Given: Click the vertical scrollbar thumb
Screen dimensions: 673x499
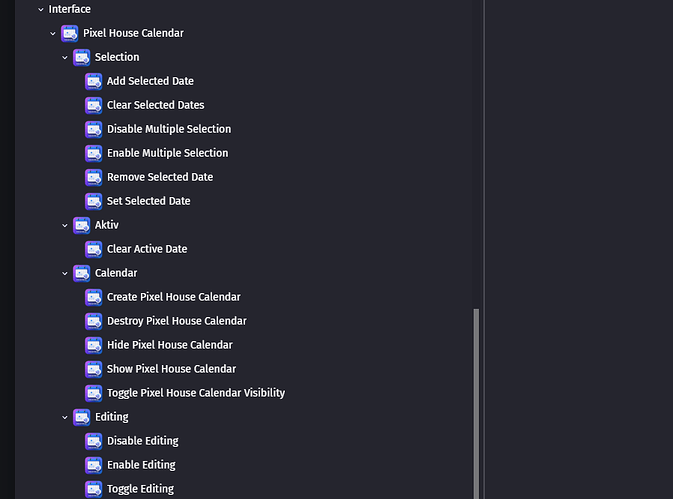Looking at the screenshot, I should [x=476, y=403].
